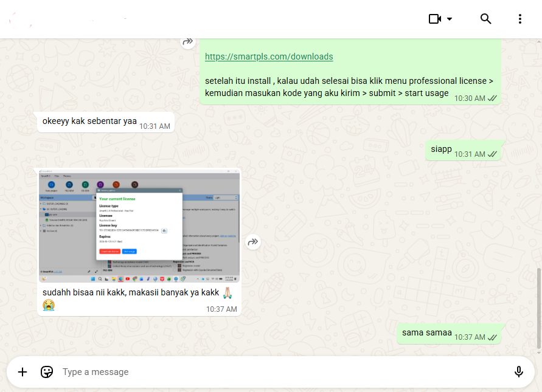Screen dimensions: 542x392
Task: Select the 'siapp' message bubble
Action: tap(464, 150)
